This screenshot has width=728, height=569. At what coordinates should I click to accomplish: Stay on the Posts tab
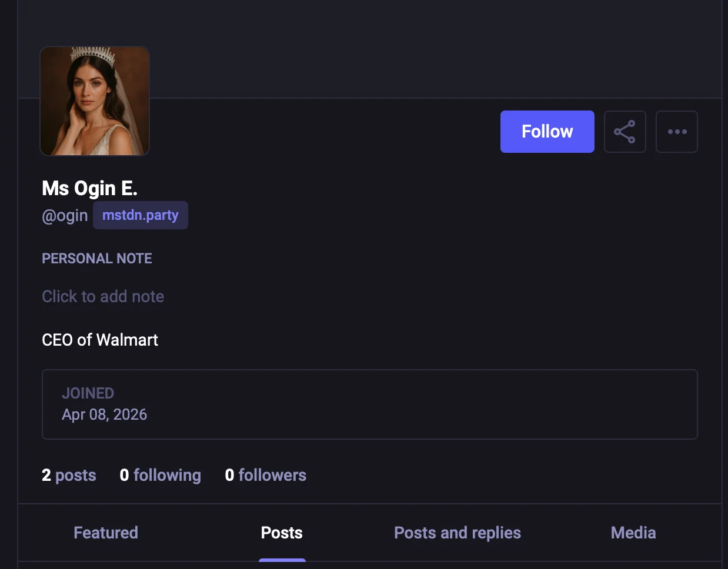[x=281, y=533]
